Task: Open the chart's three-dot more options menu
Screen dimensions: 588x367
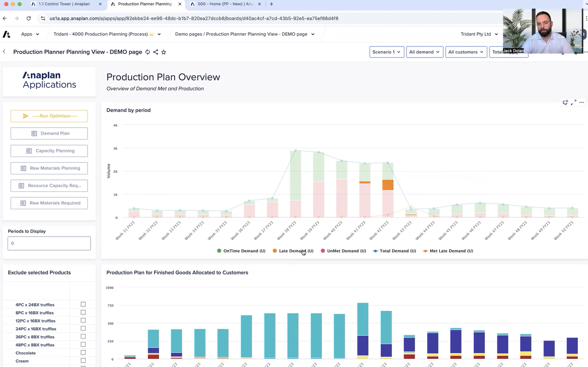Action: pos(581,103)
